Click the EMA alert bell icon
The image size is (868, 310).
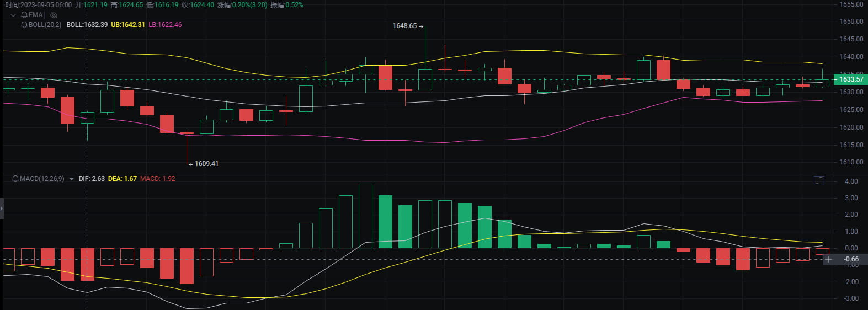pos(24,15)
